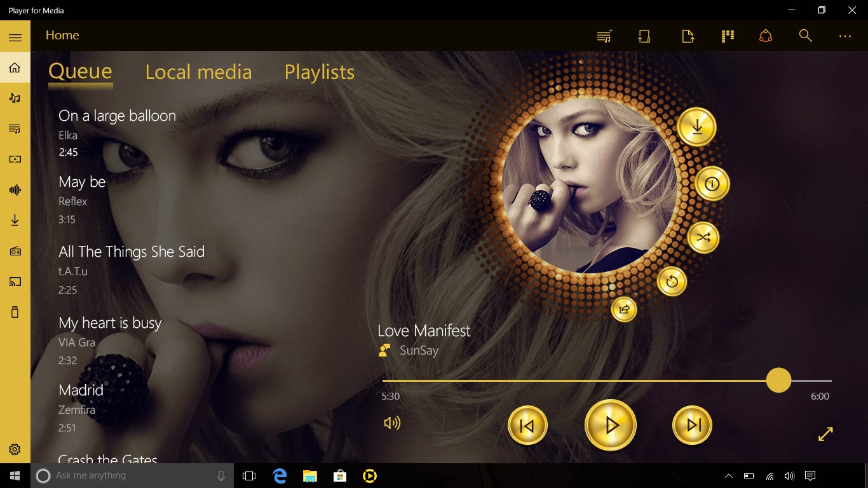The image size is (868, 488).
Task: Open the Equalizer from the left sidebar
Action: click(14, 189)
